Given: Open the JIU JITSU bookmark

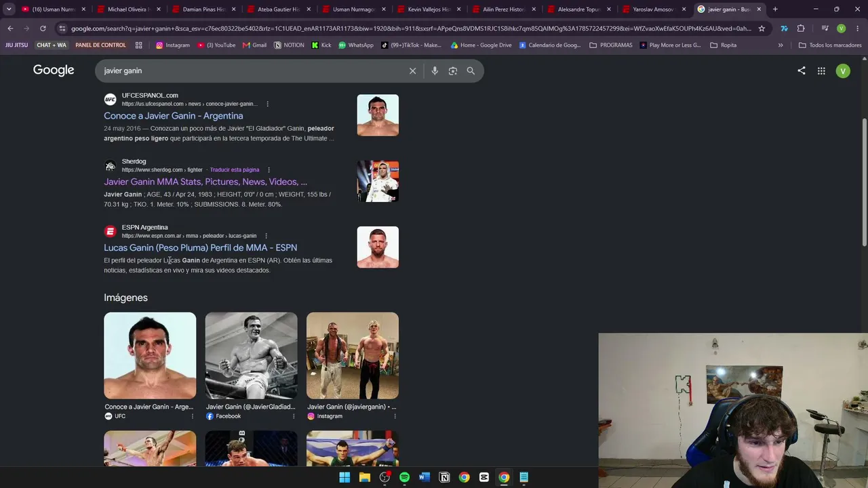Looking at the screenshot, I should [17, 45].
